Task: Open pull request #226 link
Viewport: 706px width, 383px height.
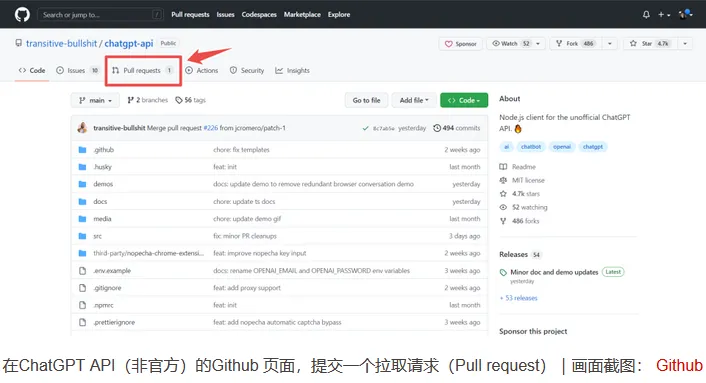Action: pyautogui.click(x=210, y=128)
